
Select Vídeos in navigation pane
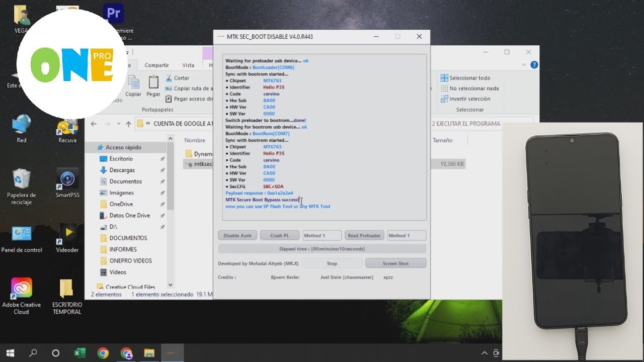[x=118, y=272]
